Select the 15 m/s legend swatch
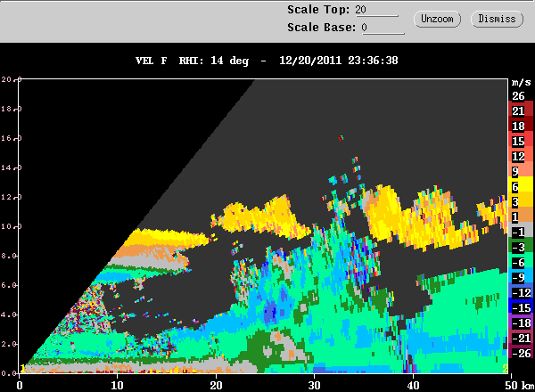Image resolution: width=535 pixels, height=392 pixels. 521,141
